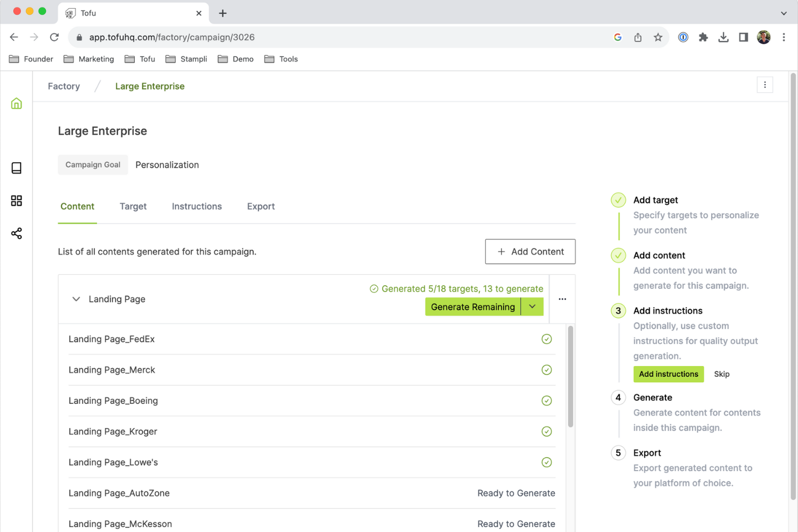Click the lock icon in address bar
This screenshot has width=798, height=532.
coord(80,37)
